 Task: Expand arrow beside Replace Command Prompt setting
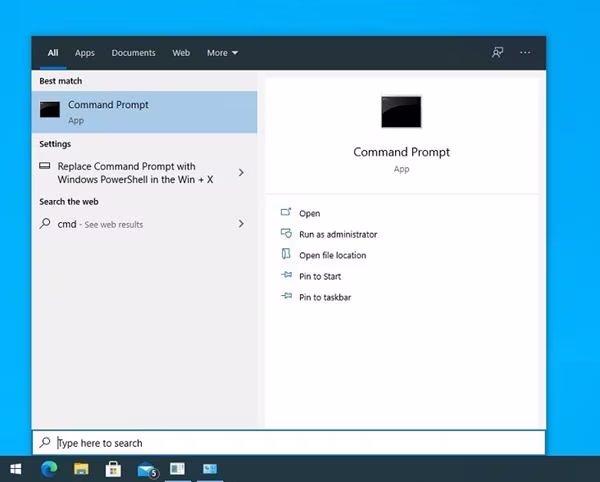(x=241, y=173)
